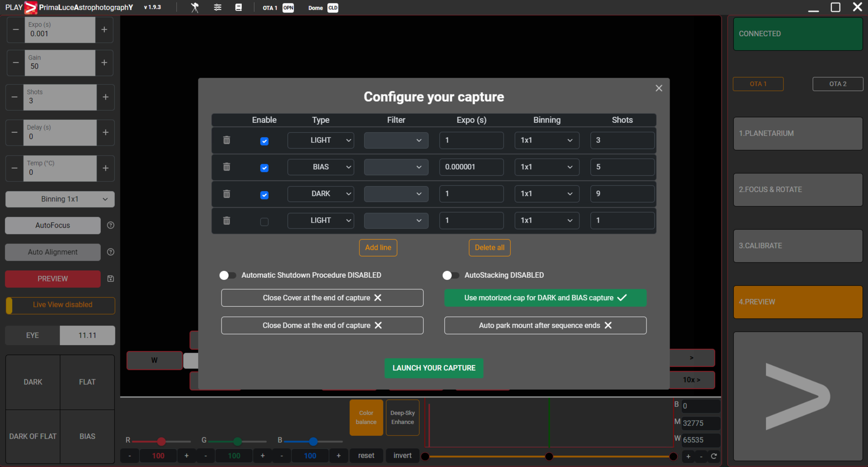This screenshot has height=467, width=868.
Task: Toggle Automatic Shutdown Procedure switch
Action: (x=227, y=276)
